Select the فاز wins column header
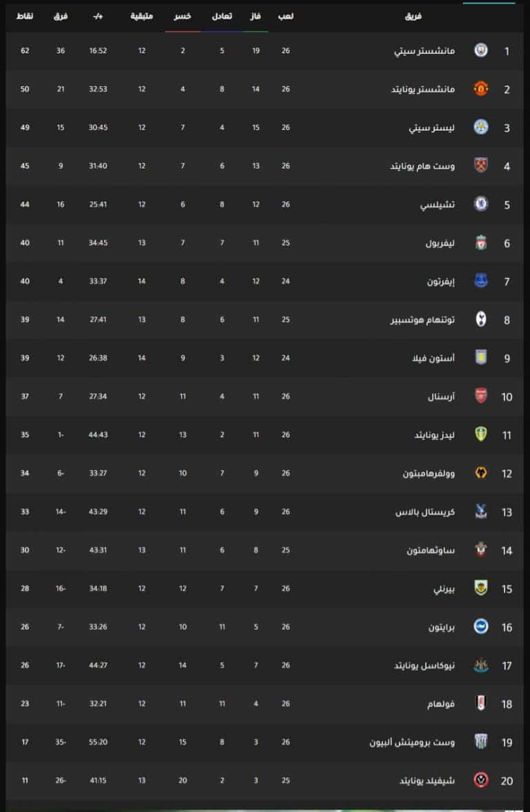The image size is (530, 812). (x=255, y=16)
